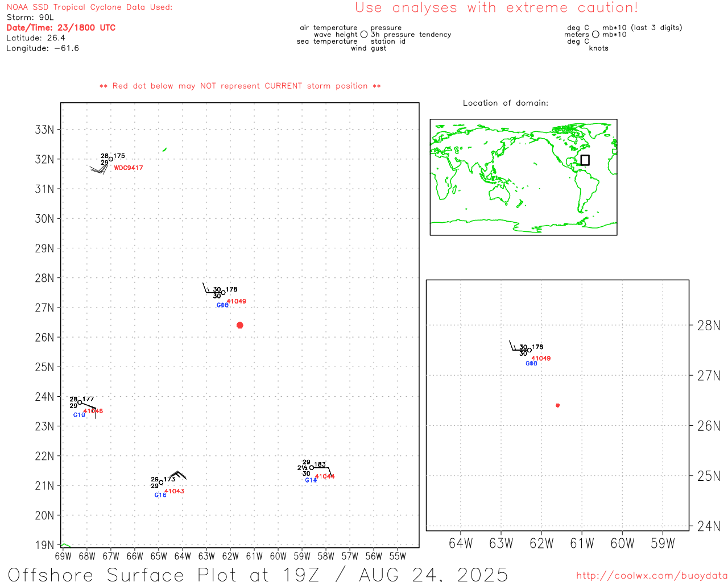Select wind barb at 41049 on main map

[x=212, y=288]
